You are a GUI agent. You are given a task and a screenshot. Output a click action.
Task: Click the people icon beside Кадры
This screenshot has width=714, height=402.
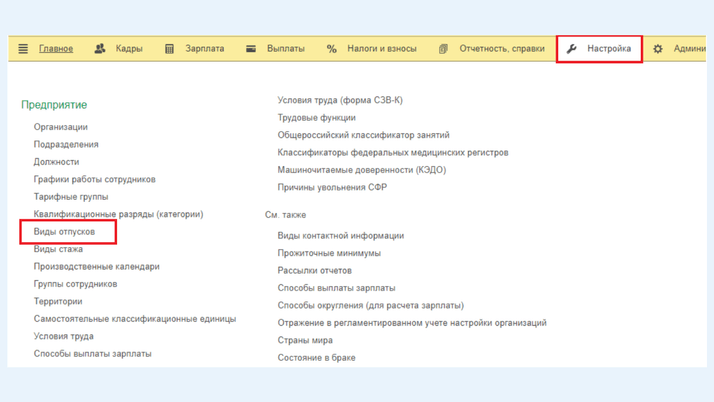(100, 49)
